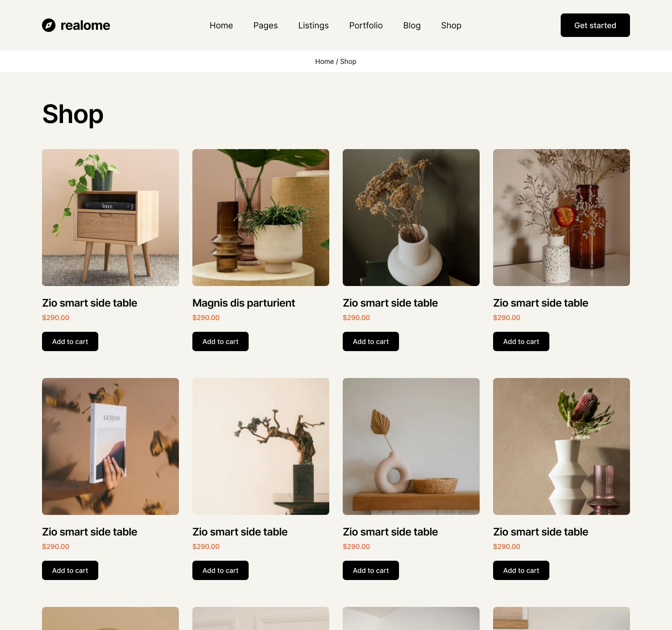Add the first Zio smart side table to cart
Image resolution: width=672 pixels, height=630 pixels.
(x=70, y=341)
